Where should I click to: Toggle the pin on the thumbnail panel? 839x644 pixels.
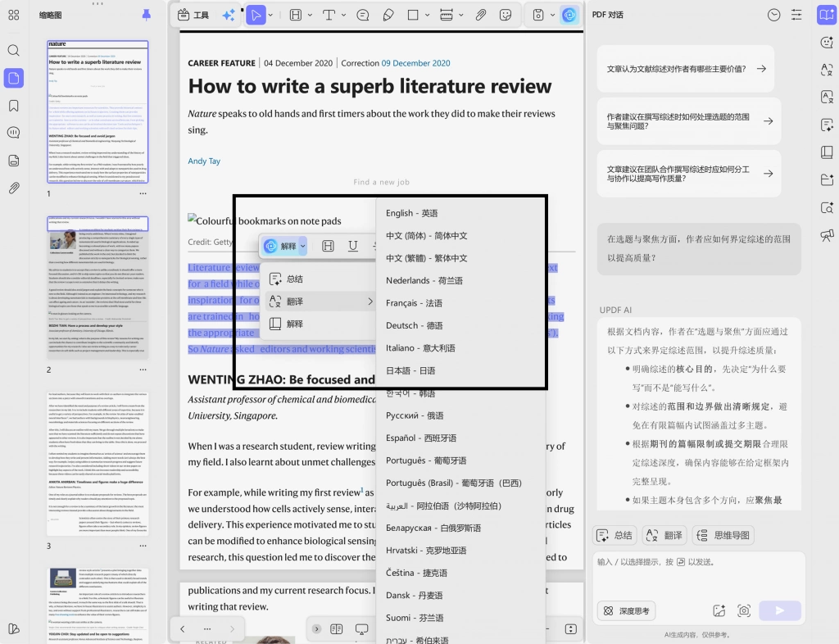(x=146, y=15)
